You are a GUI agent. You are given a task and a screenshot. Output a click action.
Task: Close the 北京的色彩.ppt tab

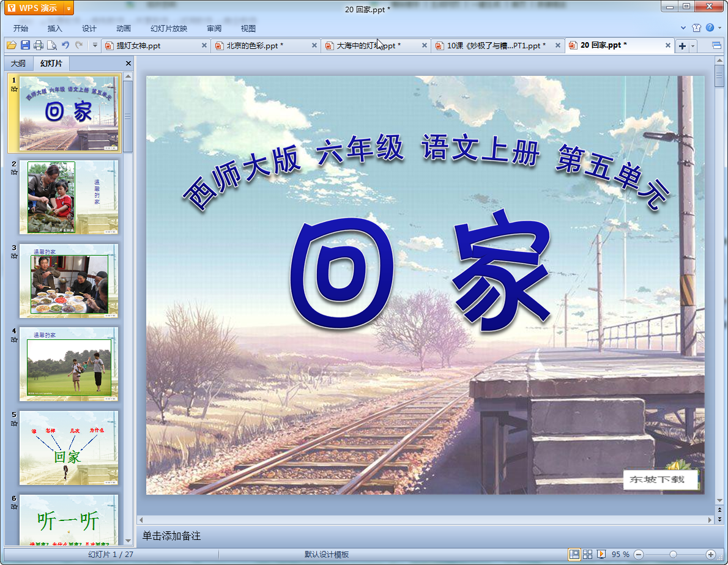tap(314, 45)
